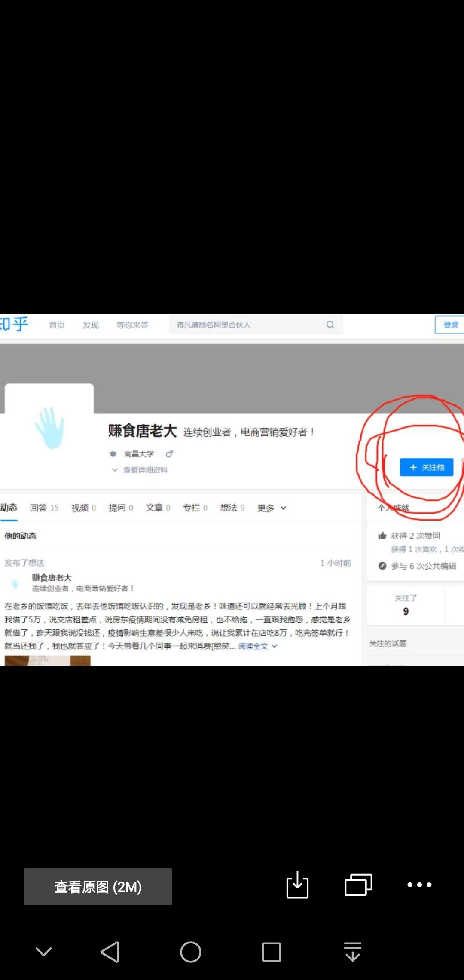Tap the download image icon
Image resolution: width=464 pixels, height=980 pixels.
click(297, 885)
